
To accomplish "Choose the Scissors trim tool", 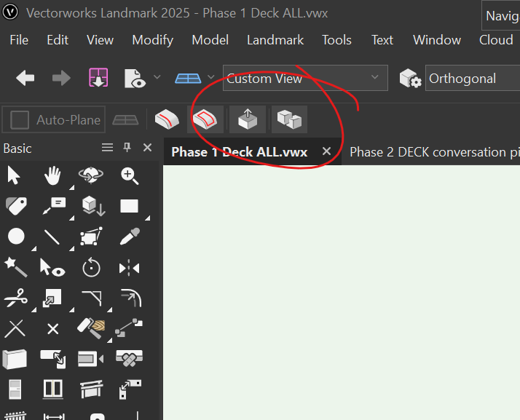I will (15, 298).
